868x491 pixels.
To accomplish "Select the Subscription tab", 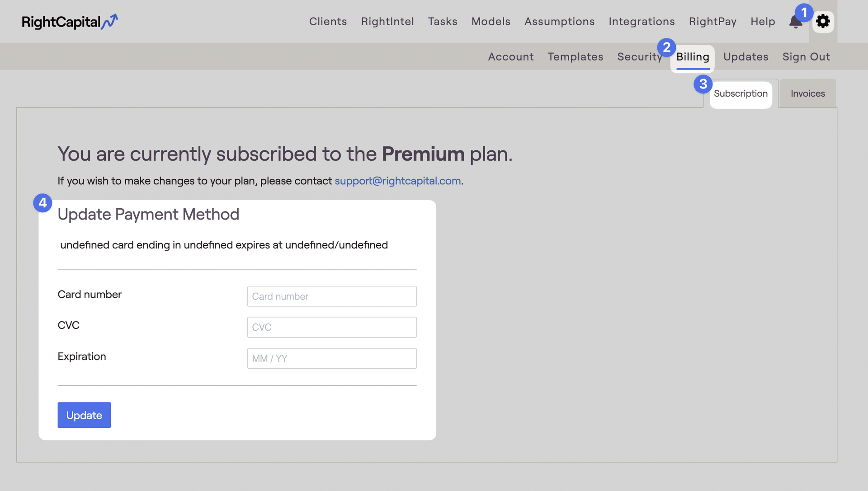I will [x=741, y=94].
